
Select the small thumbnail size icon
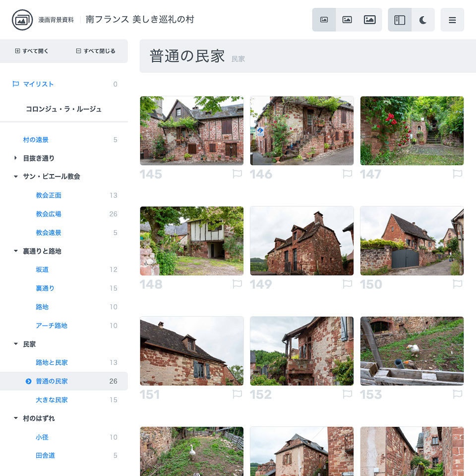click(x=324, y=20)
